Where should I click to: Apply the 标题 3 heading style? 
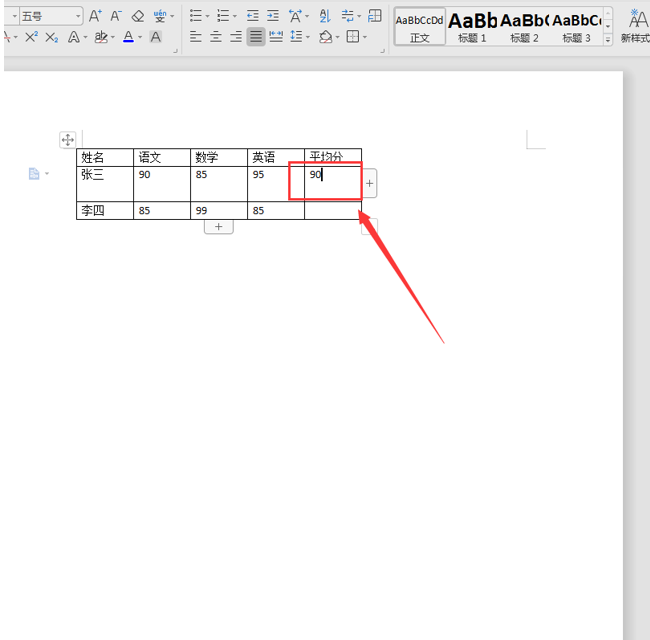(576, 27)
